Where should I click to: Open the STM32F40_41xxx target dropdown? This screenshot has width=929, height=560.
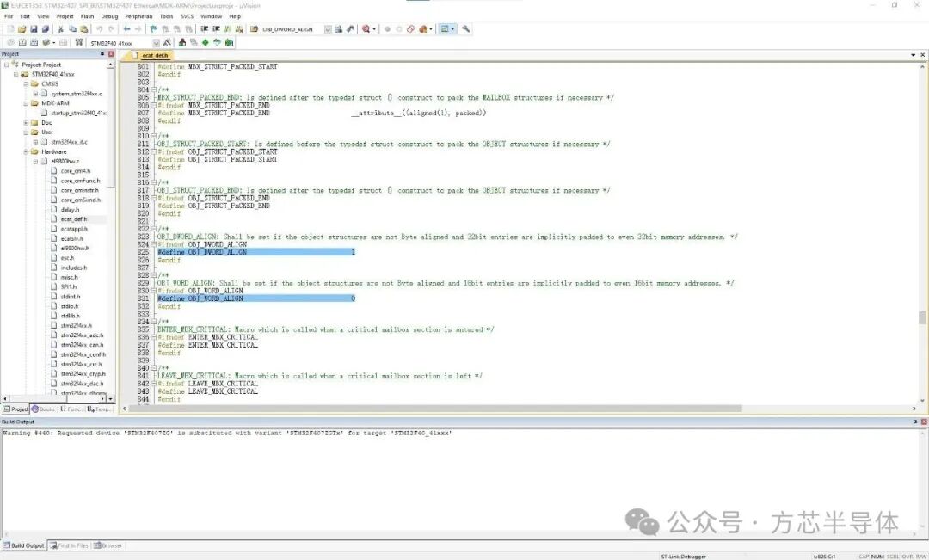[x=156, y=43]
